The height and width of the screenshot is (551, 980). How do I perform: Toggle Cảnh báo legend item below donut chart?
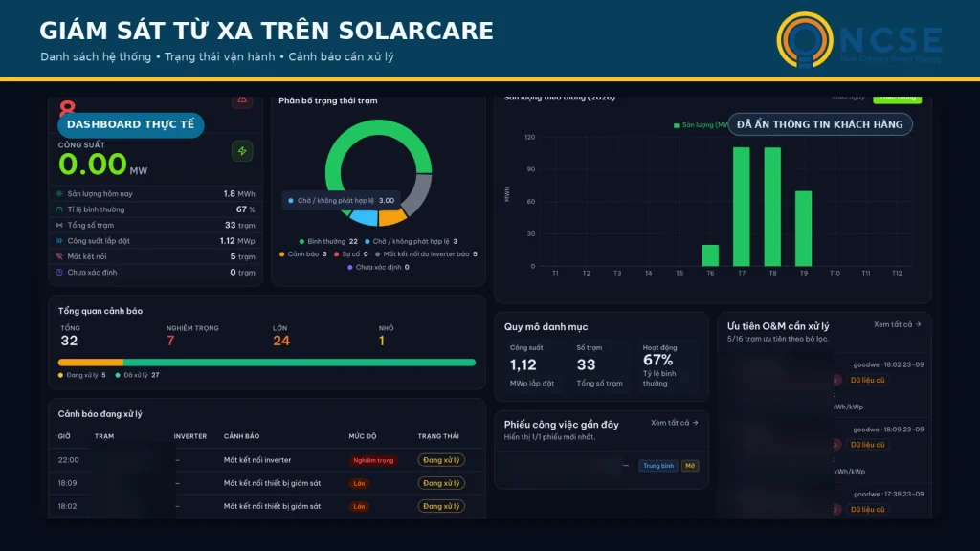(x=303, y=254)
